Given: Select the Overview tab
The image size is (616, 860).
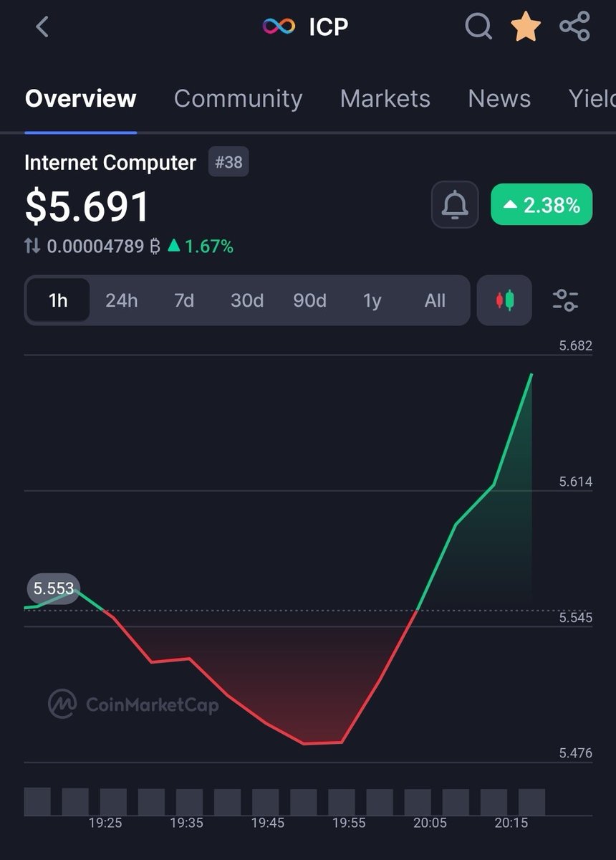Looking at the screenshot, I should 80,99.
